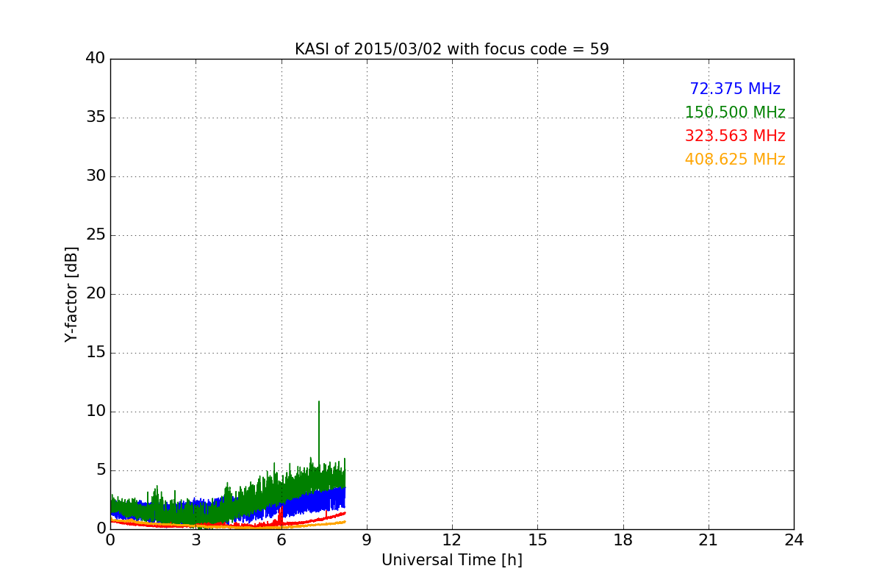Viewport: 882px width, 588px height.
Task: Select the 408.625 MHz legend label
Action: [735, 159]
